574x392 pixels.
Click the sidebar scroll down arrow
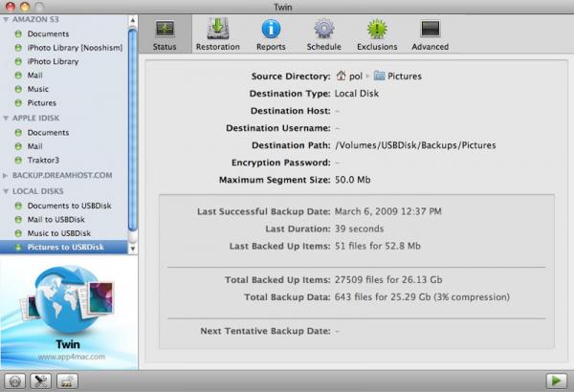133,249
